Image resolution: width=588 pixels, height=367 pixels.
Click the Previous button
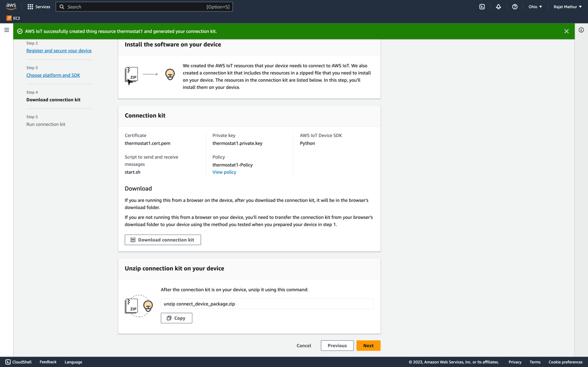(337, 345)
